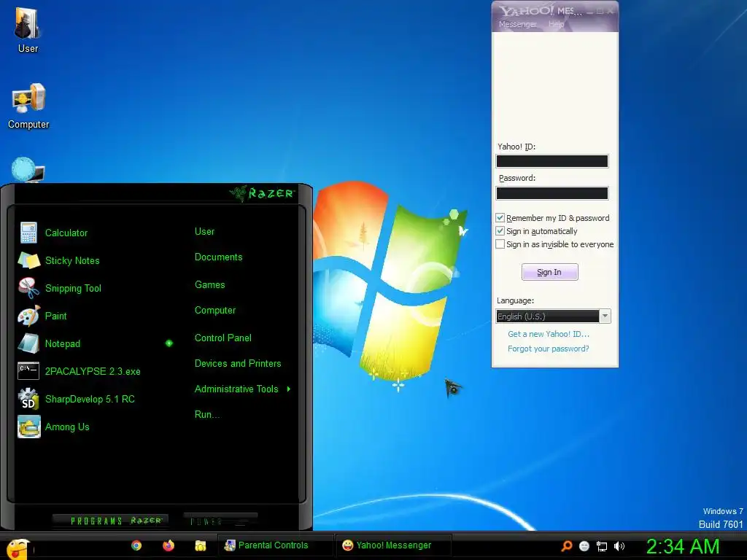Open Chrome from the taskbar
This screenshot has width=747, height=560.
click(136, 545)
